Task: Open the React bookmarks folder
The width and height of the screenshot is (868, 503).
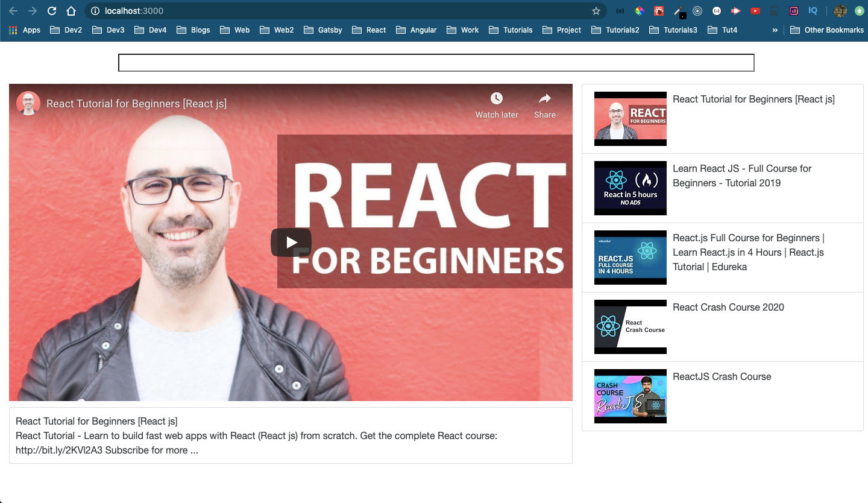Action: 369,30
